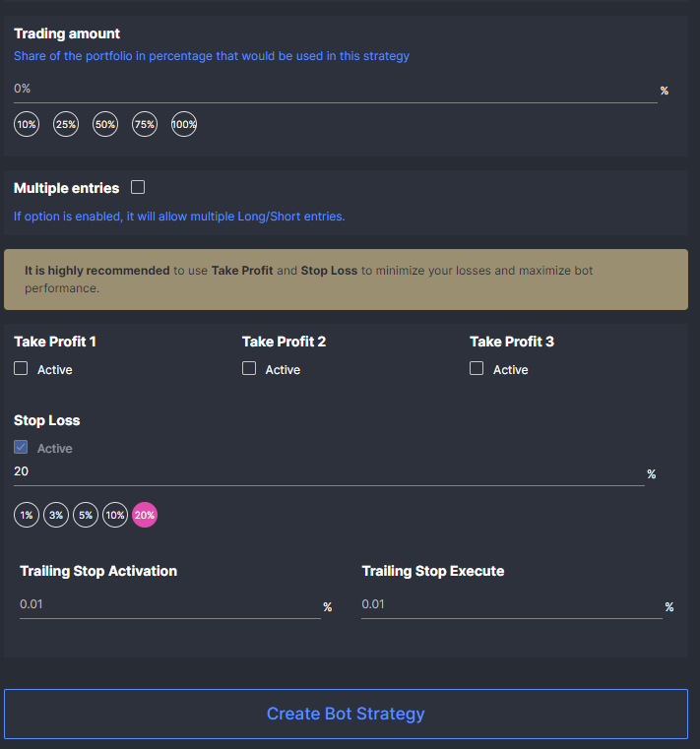Activate the Take Profit 1 checkbox

click(x=21, y=368)
